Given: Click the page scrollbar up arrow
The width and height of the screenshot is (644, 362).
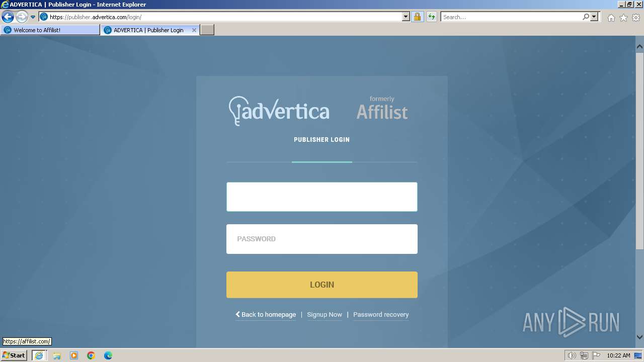Looking at the screenshot, I should tap(639, 46).
